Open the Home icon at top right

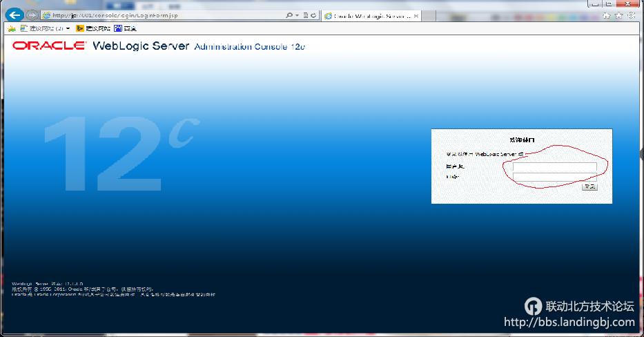point(606,15)
